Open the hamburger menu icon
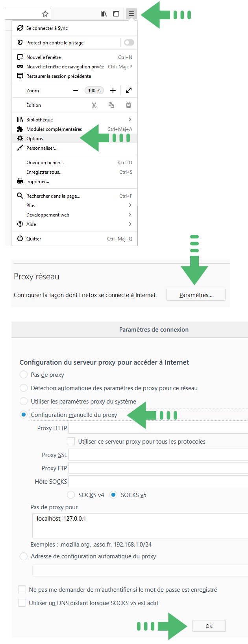Screen dimensions: 248x644 [131, 14]
